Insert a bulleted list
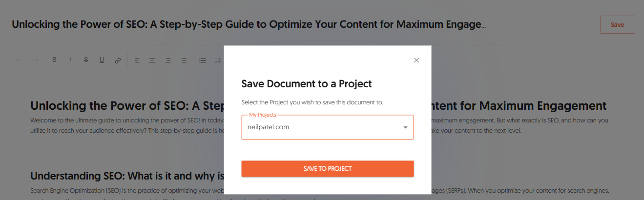The width and height of the screenshot is (644, 200). coord(203,60)
